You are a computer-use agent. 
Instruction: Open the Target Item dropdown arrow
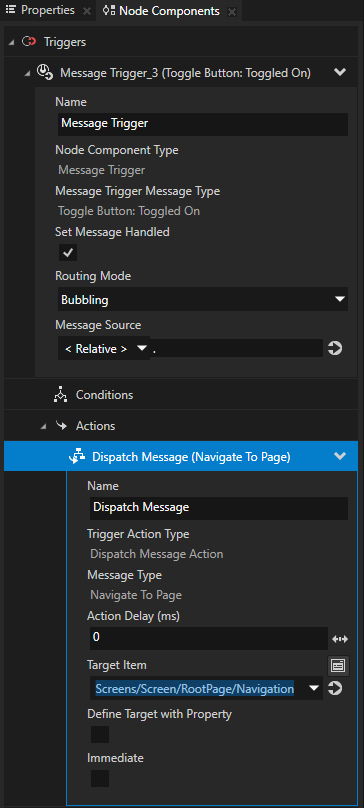pyautogui.click(x=314, y=688)
